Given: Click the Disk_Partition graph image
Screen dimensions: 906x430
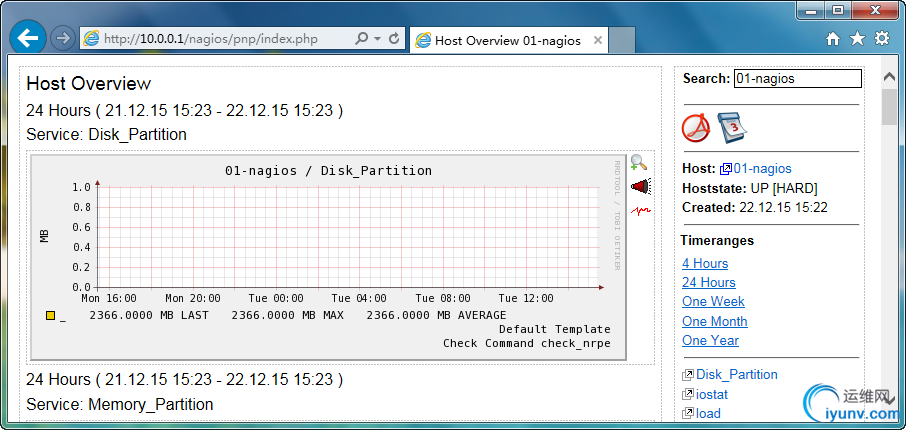Looking at the screenshot, I should 328,257.
